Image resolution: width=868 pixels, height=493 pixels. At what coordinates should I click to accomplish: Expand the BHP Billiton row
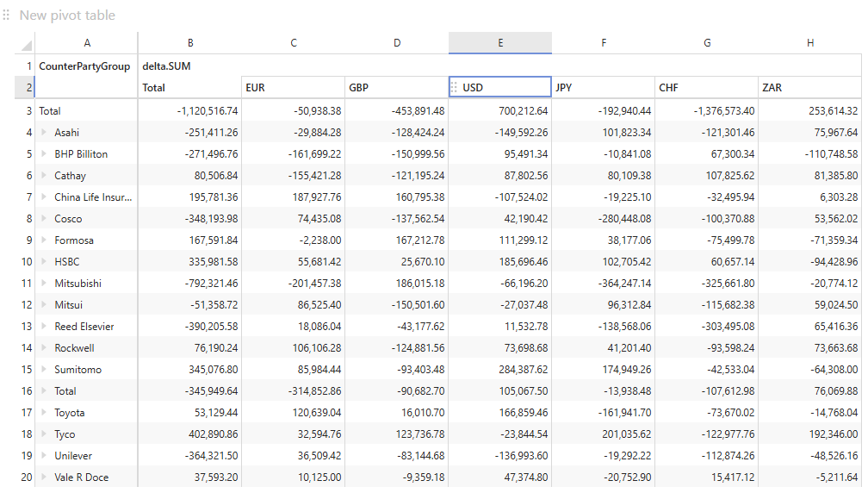click(x=44, y=154)
